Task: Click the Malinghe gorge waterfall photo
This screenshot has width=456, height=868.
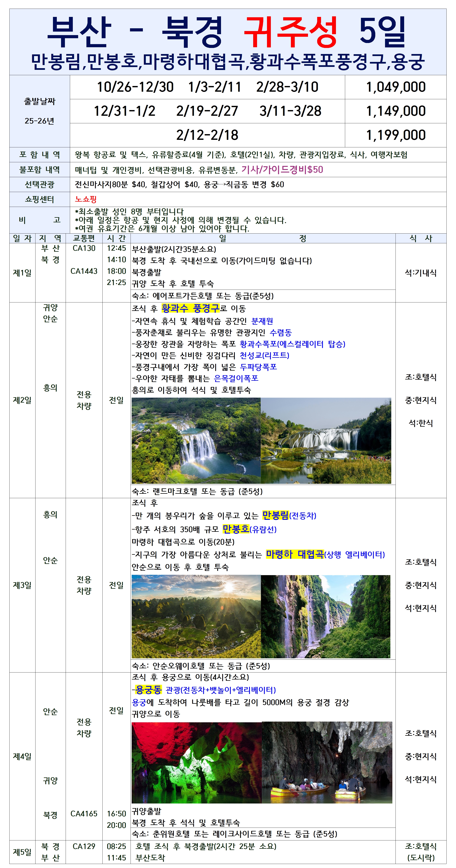Action: [325, 616]
